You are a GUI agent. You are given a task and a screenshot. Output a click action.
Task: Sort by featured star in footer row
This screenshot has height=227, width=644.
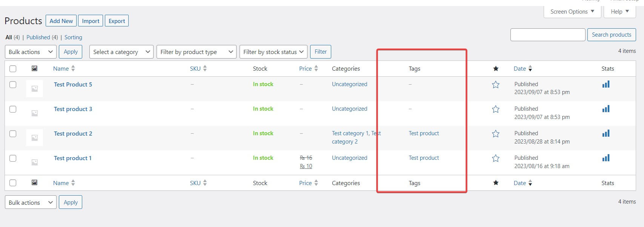pos(496,183)
